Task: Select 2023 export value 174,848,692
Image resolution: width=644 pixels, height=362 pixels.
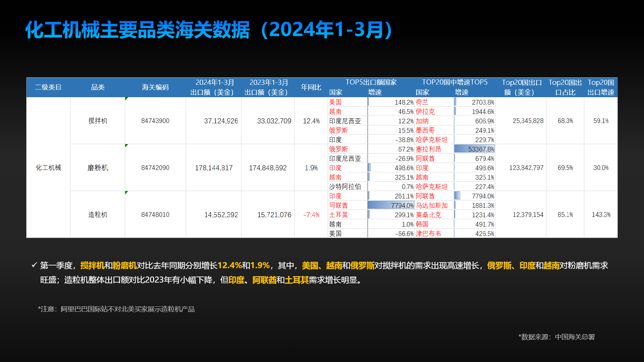Action: click(268, 168)
